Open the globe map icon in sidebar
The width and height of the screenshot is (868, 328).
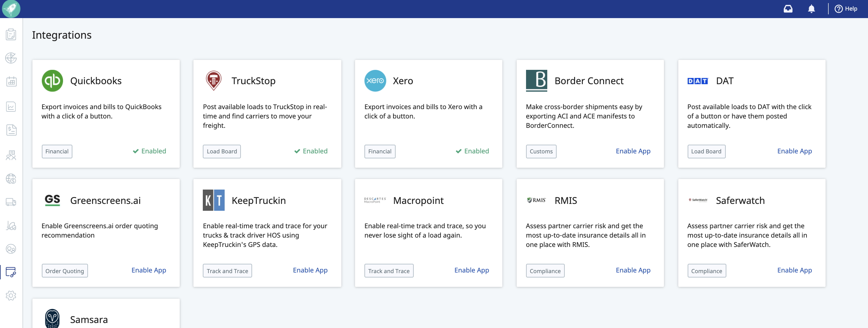(x=11, y=58)
